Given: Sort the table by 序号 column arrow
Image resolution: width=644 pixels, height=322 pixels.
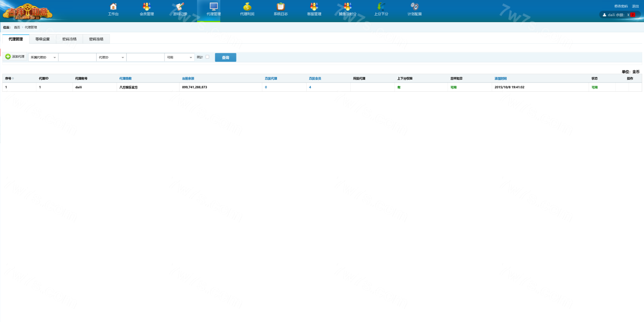Looking at the screenshot, I should pos(13,79).
